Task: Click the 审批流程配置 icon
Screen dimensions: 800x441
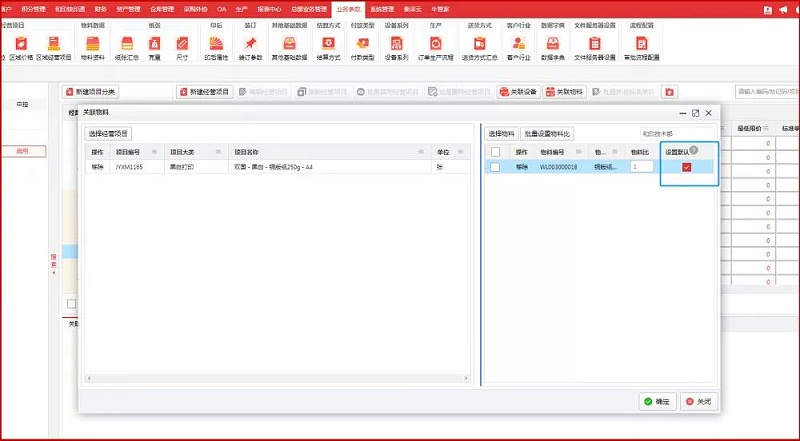Action: [640, 46]
